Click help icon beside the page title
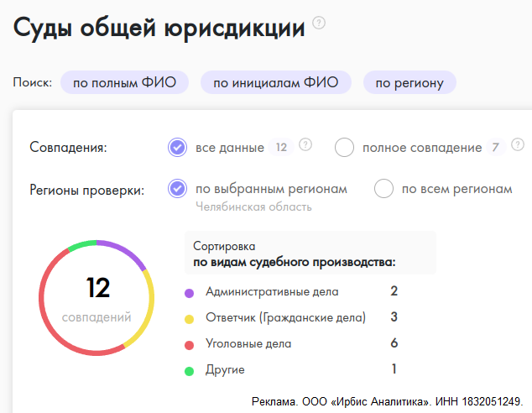The image size is (532, 413). click(319, 24)
